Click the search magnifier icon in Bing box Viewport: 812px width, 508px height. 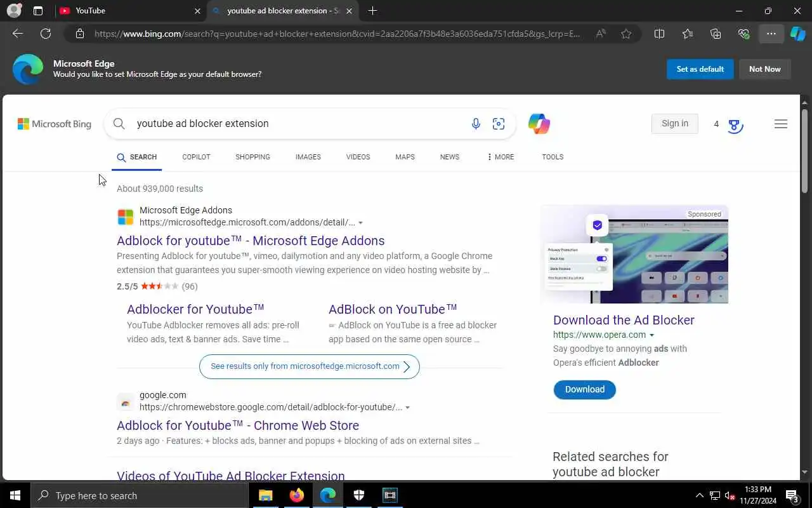tap(119, 124)
